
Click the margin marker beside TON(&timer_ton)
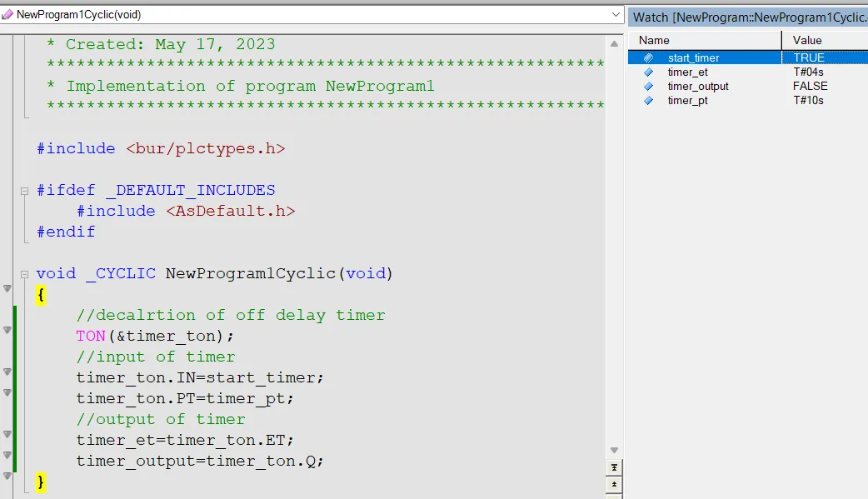tap(7, 330)
